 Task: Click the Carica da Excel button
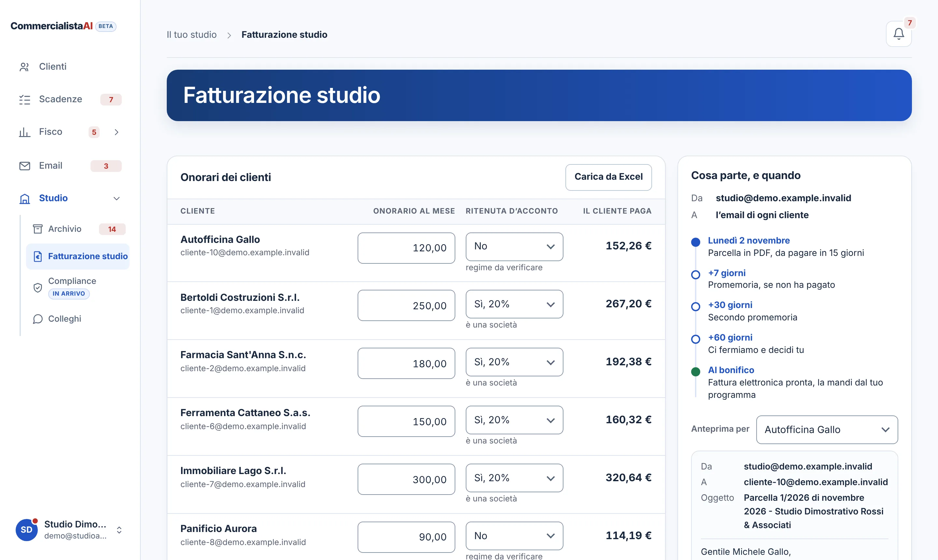tap(608, 177)
